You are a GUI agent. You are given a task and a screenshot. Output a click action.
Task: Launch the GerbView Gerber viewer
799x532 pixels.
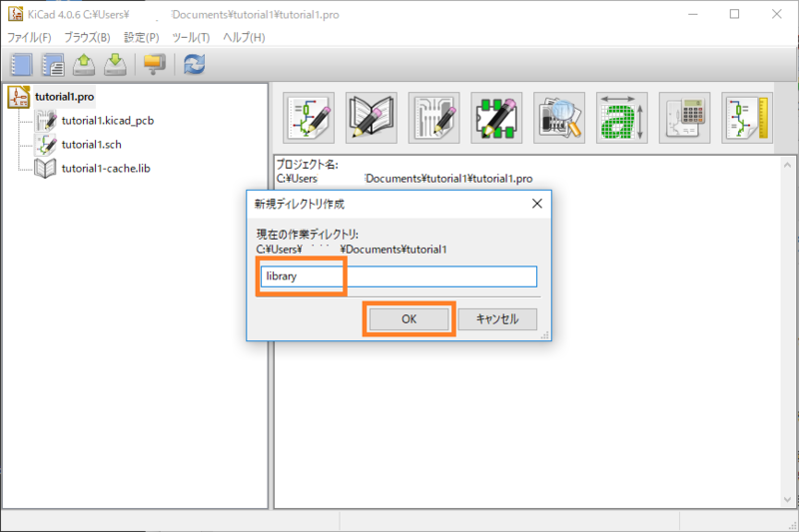click(x=559, y=118)
